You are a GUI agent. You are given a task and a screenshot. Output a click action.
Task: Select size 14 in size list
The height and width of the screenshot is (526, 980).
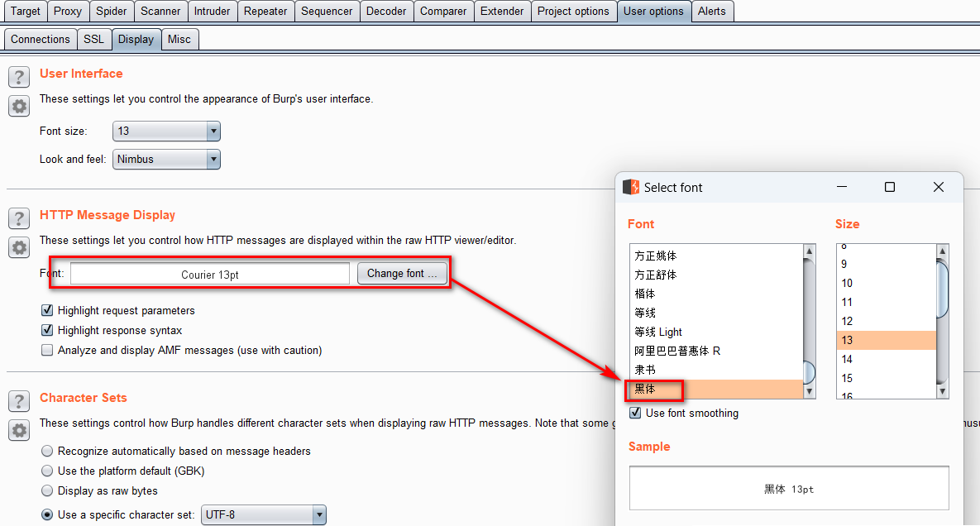coord(887,359)
